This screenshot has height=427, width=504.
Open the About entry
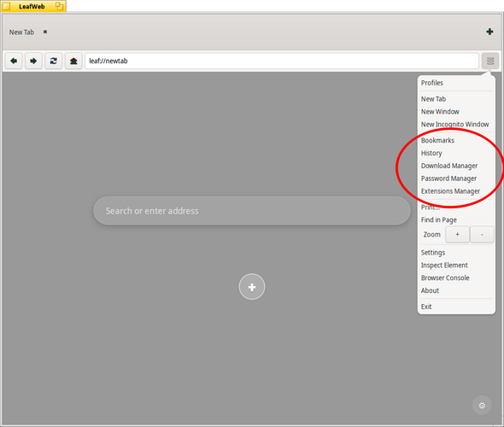pyautogui.click(x=456, y=290)
